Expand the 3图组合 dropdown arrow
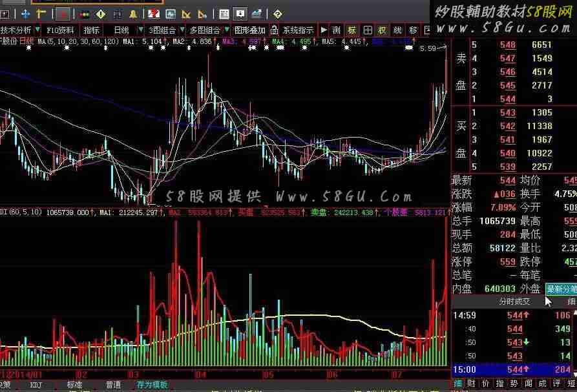 coord(182,30)
